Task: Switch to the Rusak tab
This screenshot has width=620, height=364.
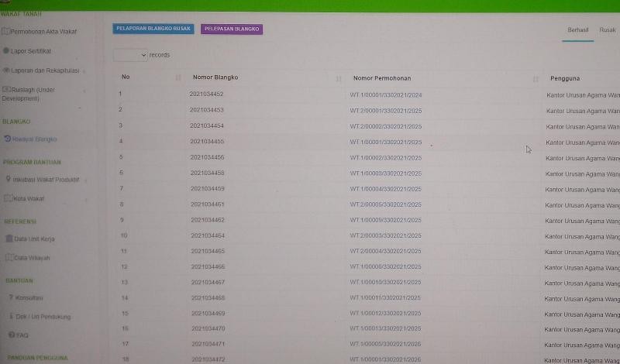Action: (x=608, y=30)
